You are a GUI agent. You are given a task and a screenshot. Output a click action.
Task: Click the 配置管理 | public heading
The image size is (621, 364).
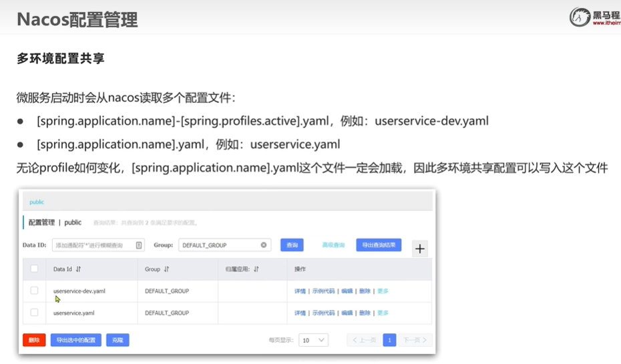[55, 222]
